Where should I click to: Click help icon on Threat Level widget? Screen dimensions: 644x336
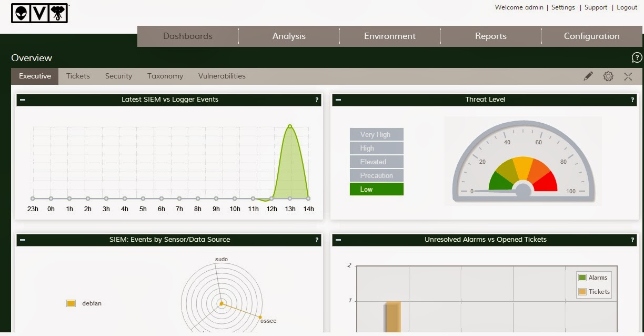[x=632, y=100]
